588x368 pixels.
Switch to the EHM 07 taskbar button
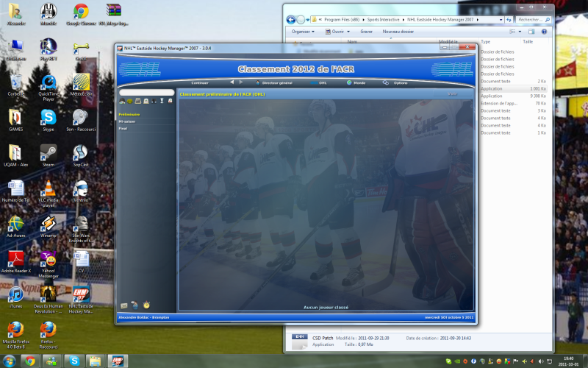[118, 361]
